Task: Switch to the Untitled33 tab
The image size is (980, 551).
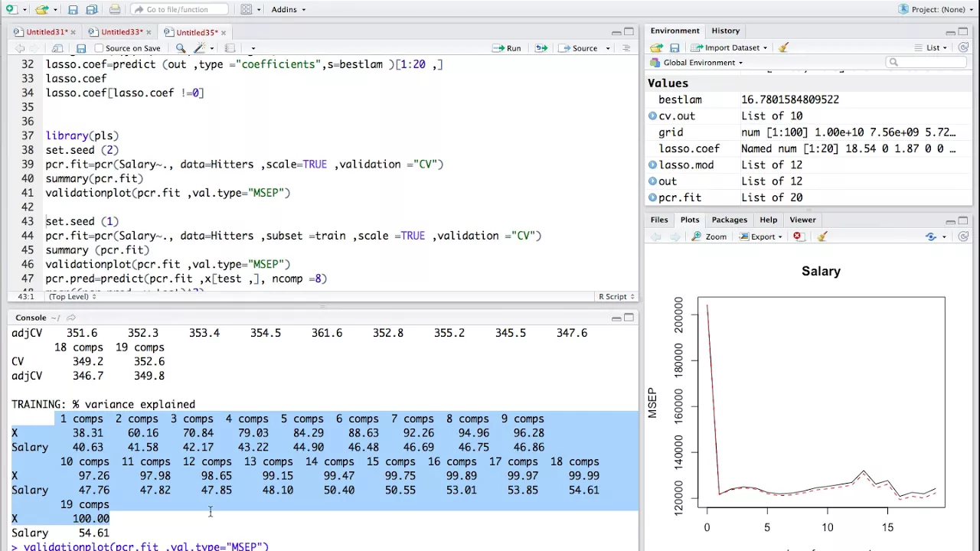Action: point(122,32)
